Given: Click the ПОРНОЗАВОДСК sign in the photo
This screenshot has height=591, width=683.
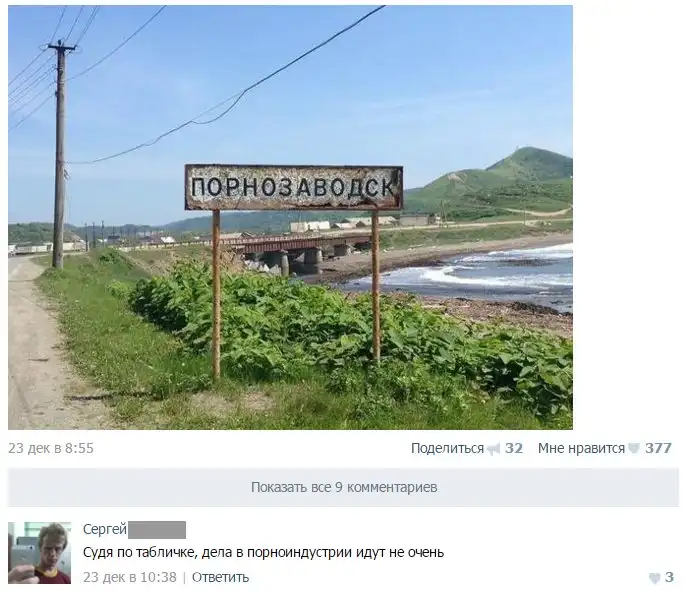Looking at the screenshot, I should coord(294,187).
